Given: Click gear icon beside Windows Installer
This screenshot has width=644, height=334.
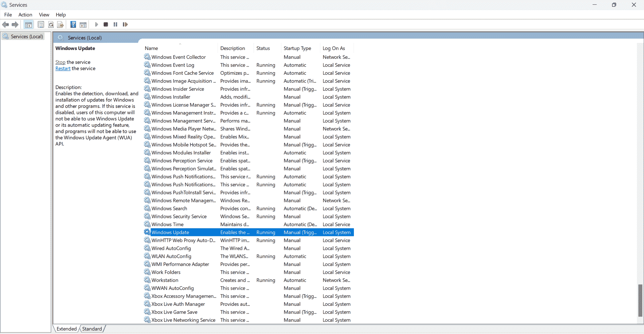Looking at the screenshot, I should (147, 97).
